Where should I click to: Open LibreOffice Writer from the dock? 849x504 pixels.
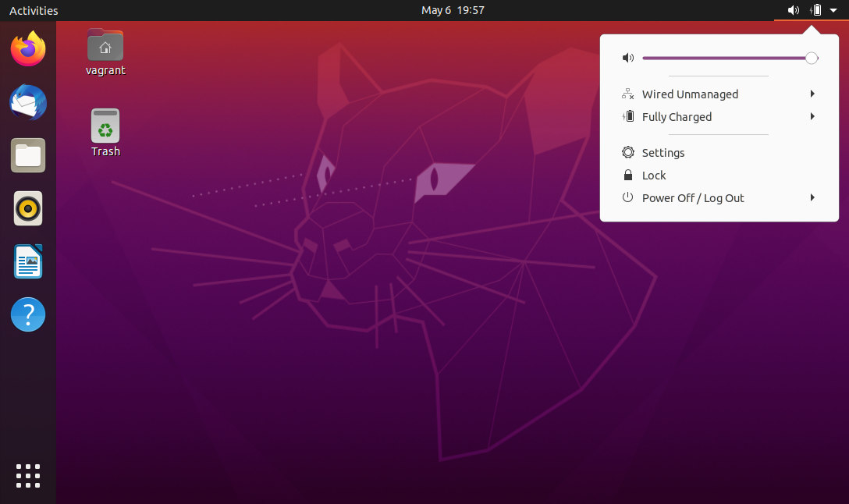(28, 261)
